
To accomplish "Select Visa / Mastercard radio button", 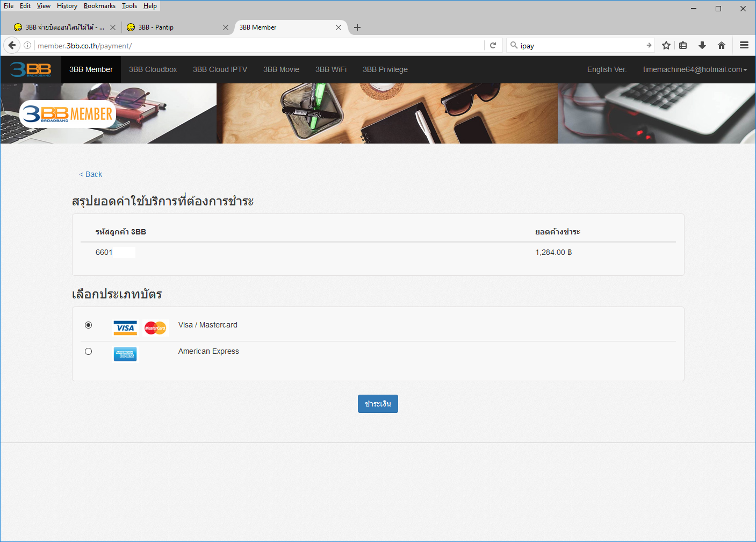I will pyautogui.click(x=89, y=325).
